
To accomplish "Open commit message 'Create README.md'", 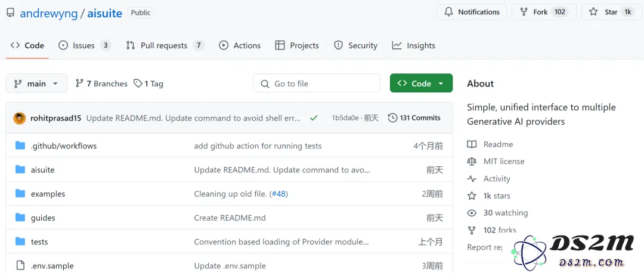I will click(x=230, y=218).
